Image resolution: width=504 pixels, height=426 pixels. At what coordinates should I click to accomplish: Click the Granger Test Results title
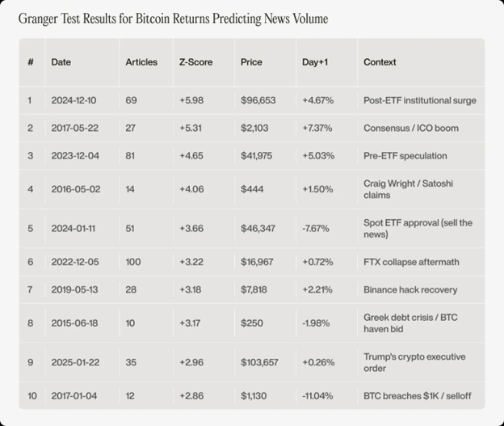coord(173,18)
